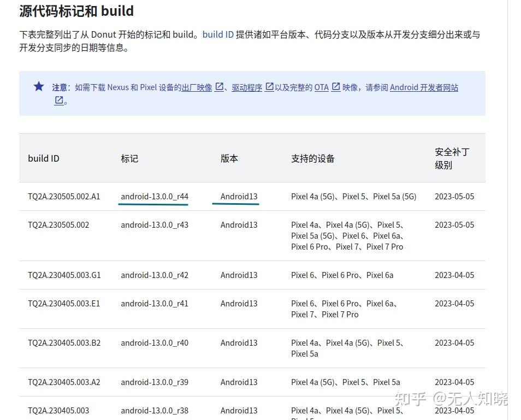Click the external-link icon on the note's second line
The image size is (521, 420).
pos(58,100)
